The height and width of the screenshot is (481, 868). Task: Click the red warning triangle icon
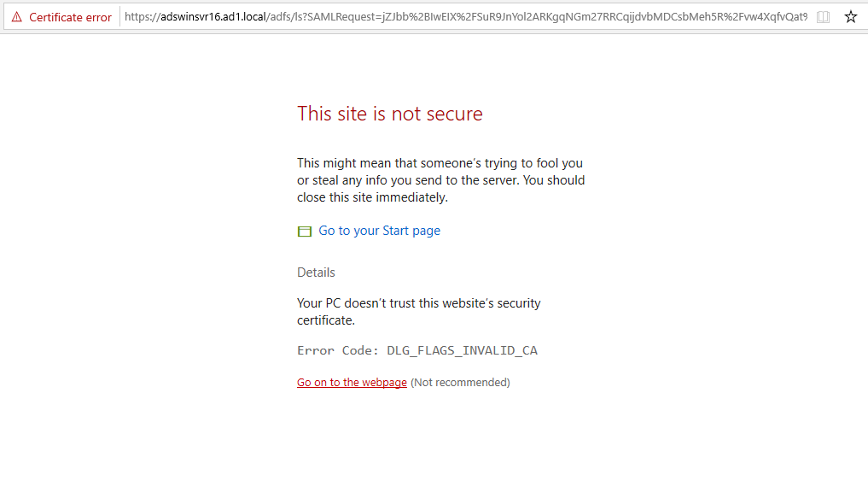[16, 17]
